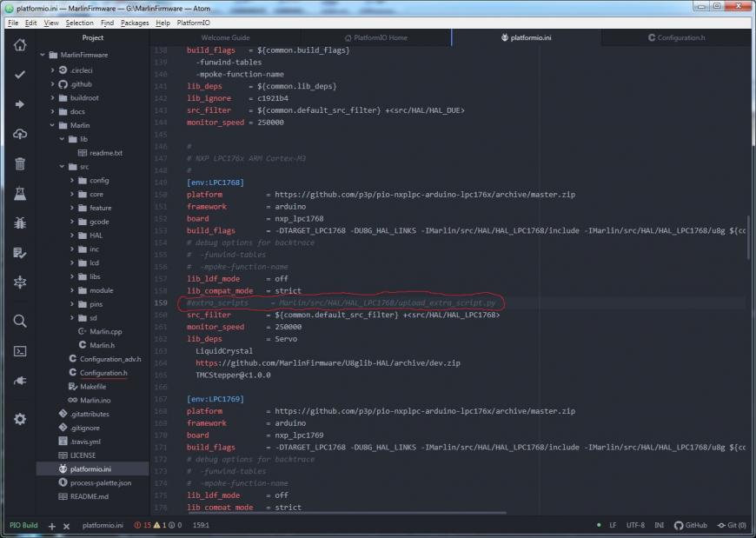Click the Test flask icon

[20, 193]
